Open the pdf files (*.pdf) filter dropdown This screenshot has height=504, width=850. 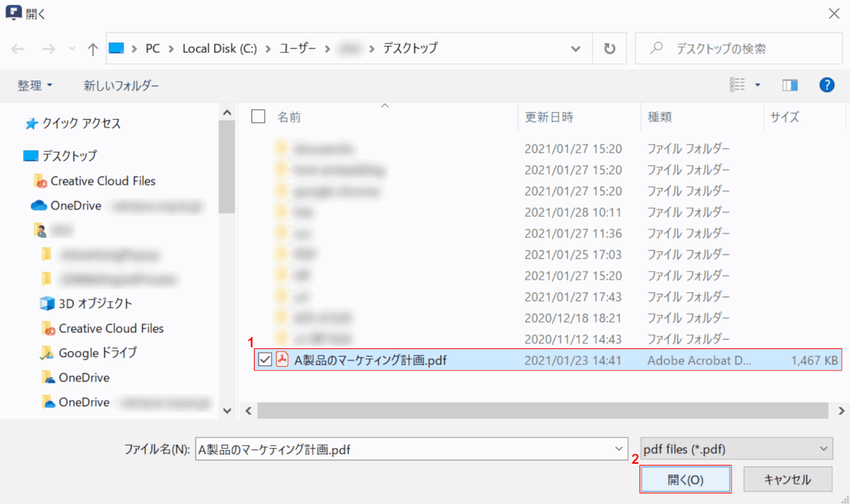[736, 449]
